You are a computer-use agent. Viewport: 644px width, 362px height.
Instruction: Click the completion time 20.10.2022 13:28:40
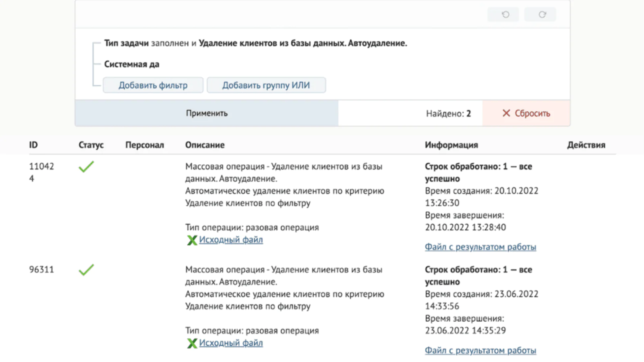click(x=466, y=227)
